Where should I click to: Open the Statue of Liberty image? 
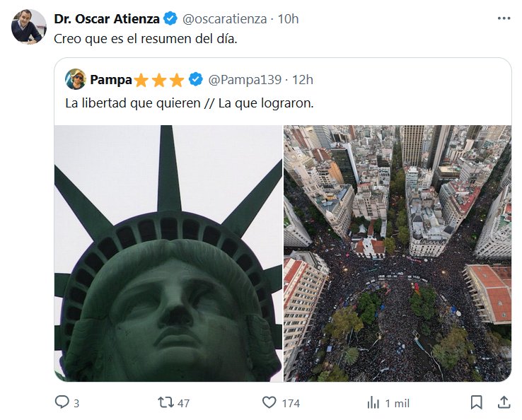click(x=168, y=253)
